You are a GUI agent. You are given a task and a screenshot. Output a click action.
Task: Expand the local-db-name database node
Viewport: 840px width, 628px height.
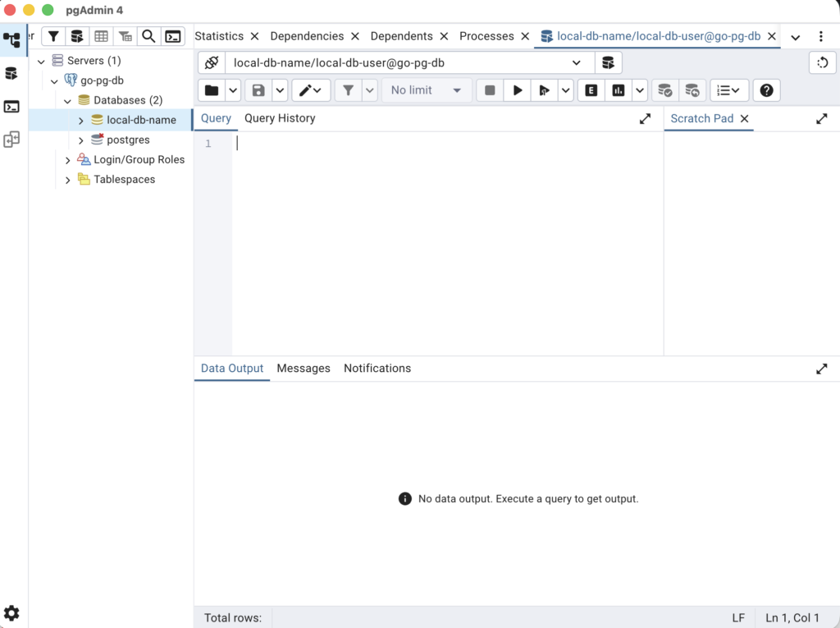coord(81,121)
